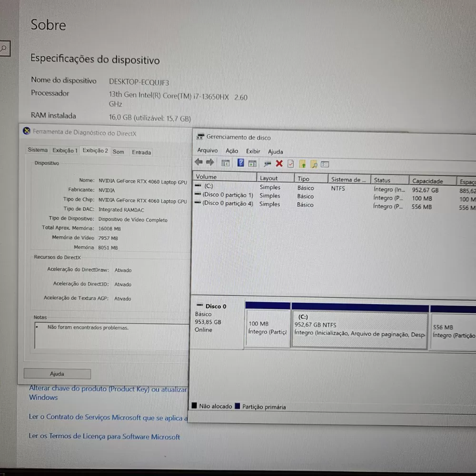The image size is (476, 476).
Task: Click the 13th Gen Intel Core i7-13650HX processor text
Action: pyautogui.click(x=178, y=99)
